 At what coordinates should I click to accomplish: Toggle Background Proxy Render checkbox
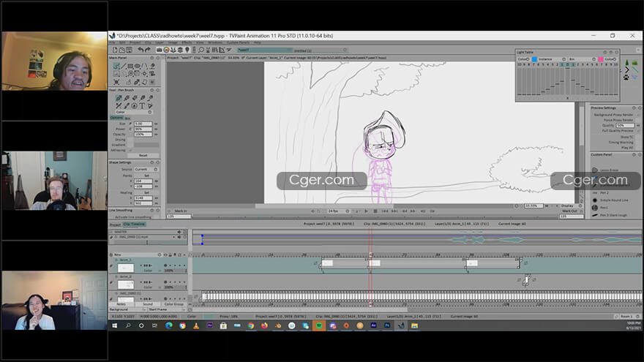[x=639, y=115]
